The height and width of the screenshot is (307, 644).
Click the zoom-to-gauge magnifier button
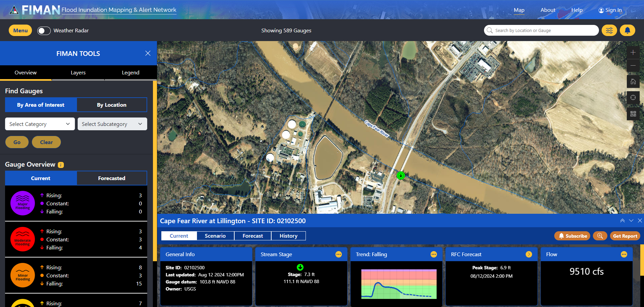600,236
